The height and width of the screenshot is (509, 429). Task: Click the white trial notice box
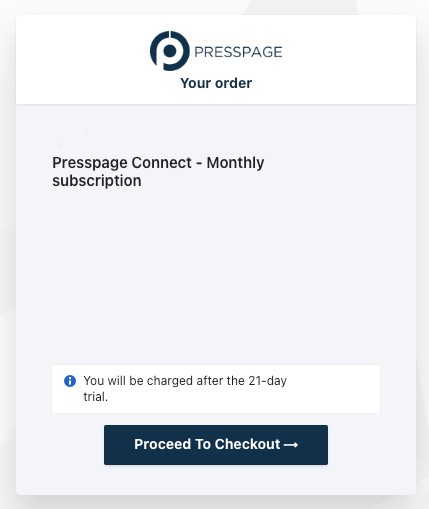[x=216, y=389]
